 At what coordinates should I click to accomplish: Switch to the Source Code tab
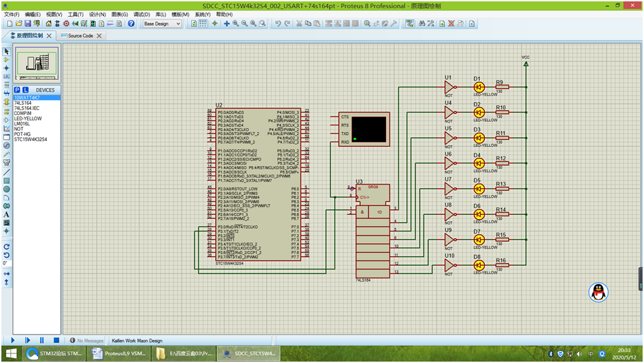[80, 36]
